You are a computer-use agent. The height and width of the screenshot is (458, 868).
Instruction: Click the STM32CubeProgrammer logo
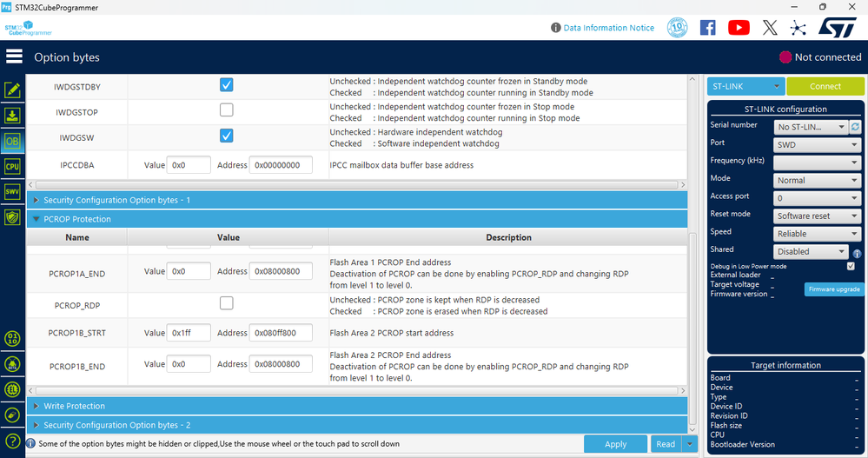(28, 28)
